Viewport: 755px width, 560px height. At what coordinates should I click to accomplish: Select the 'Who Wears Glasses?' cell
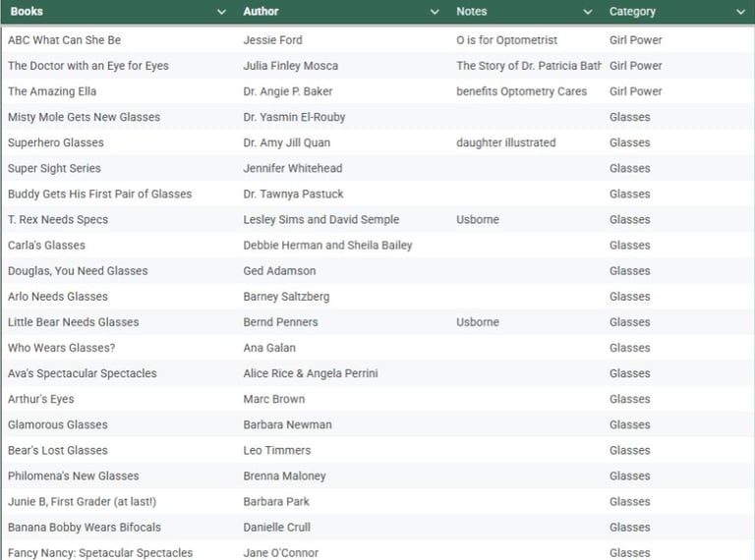click(61, 348)
